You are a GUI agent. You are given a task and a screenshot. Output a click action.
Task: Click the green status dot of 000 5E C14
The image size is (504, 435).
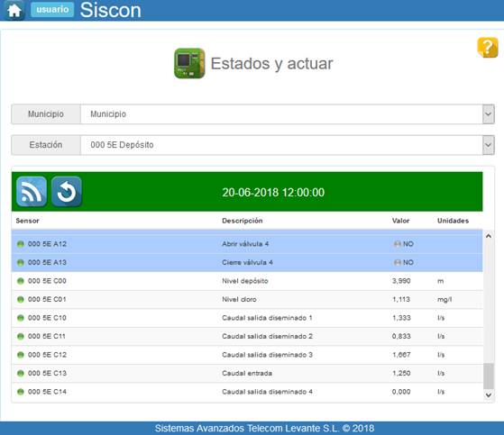(21, 392)
